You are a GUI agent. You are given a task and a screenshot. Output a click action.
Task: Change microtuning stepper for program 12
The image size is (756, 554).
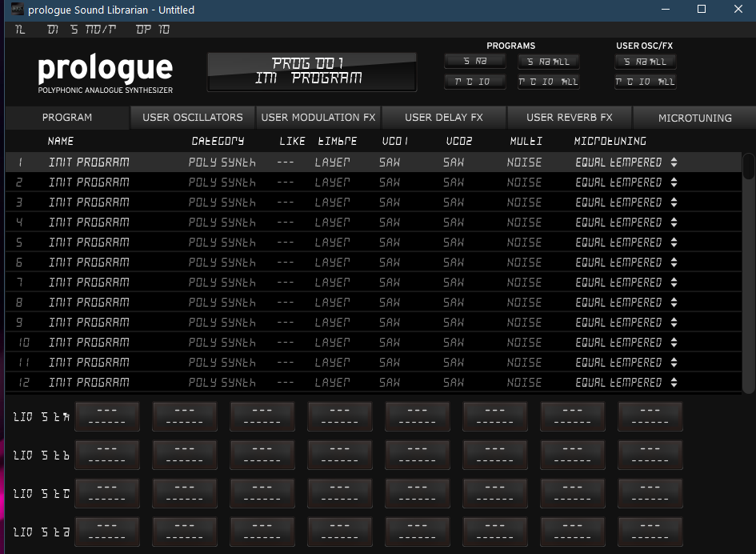click(674, 382)
